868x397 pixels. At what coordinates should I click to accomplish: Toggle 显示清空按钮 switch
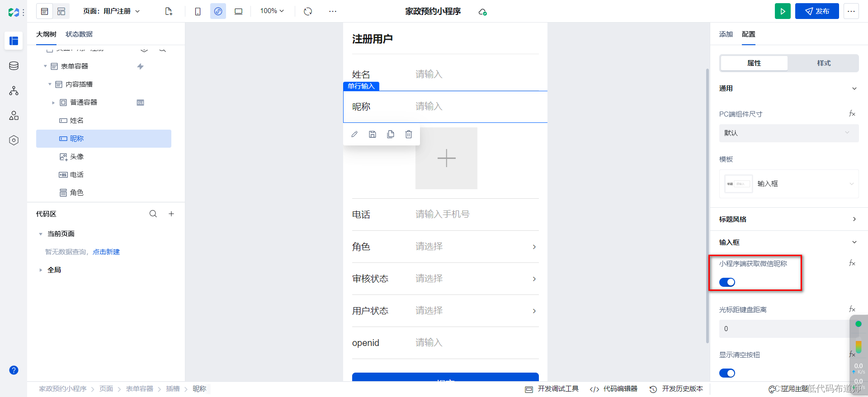(727, 373)
